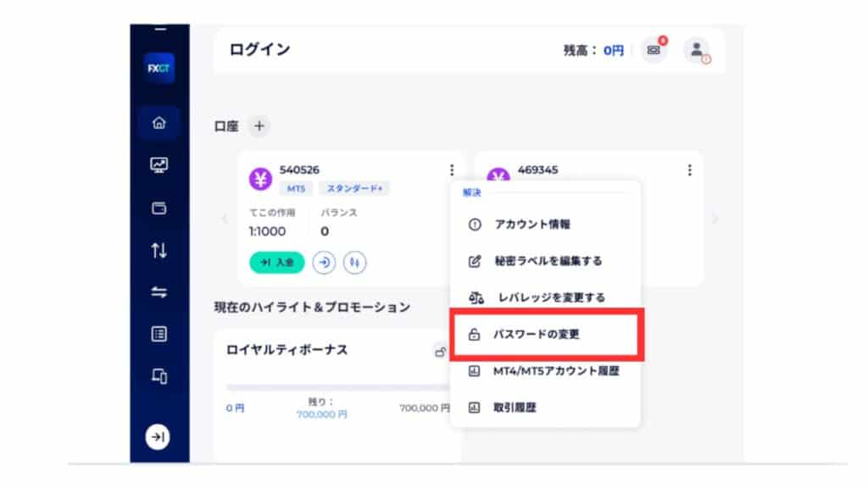Click the left carousel arrow beside accounts
The height and width of the screenshot is (488, 868).
[x=225, y=219]
